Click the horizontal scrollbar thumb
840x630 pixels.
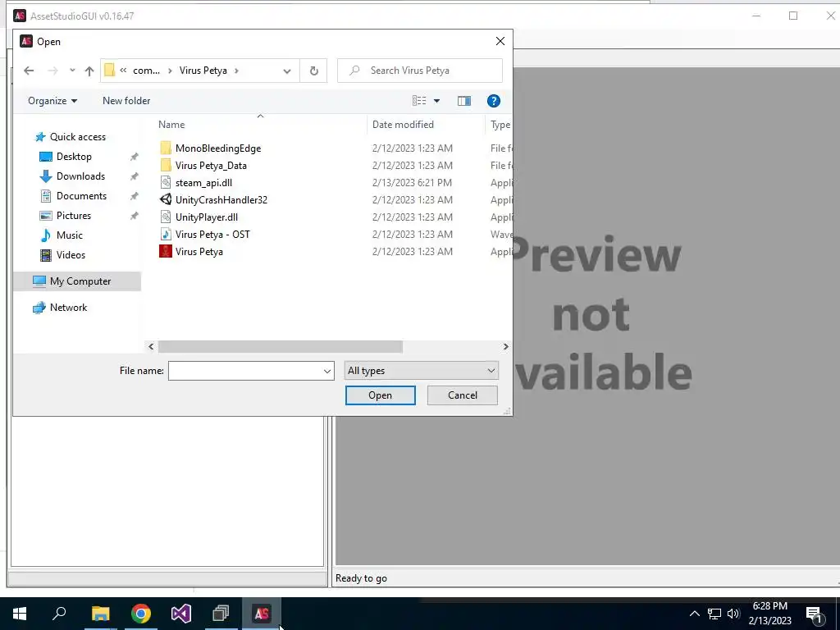[281, 347]
